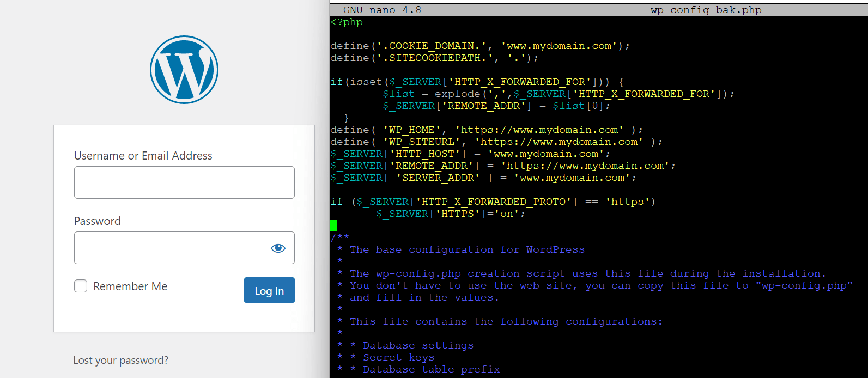Click the Log In button
The height and width of the screenshot is (378, 868).
(x=269, y=290)
